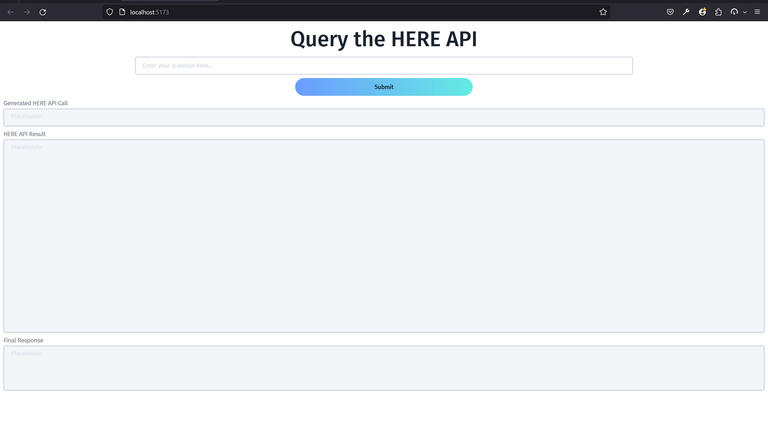
Task: Save page with the Pocket icon
Action: 670,12
